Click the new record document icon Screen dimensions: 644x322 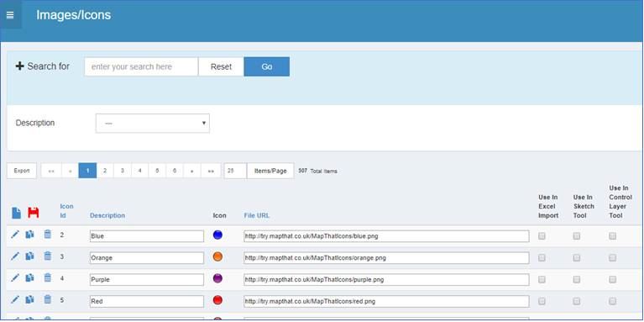pos(16,213)
